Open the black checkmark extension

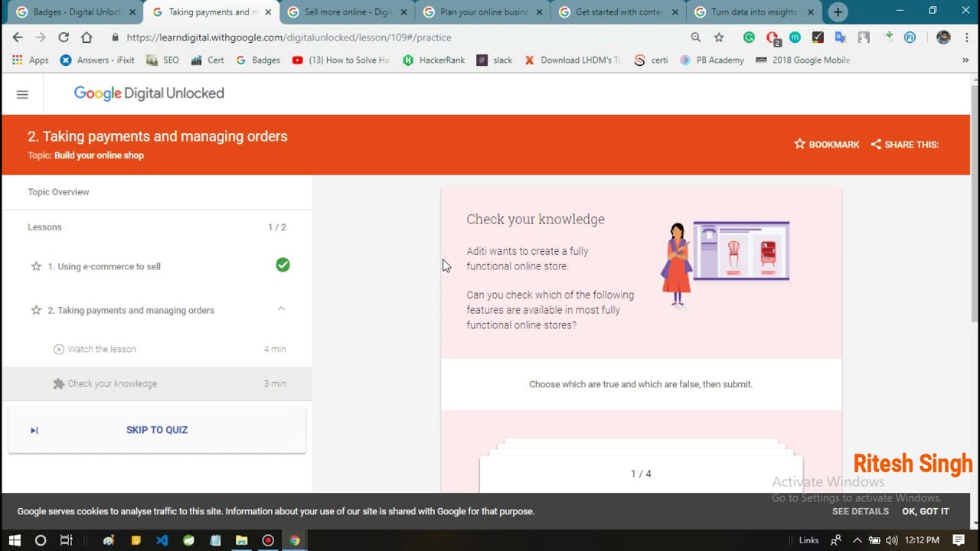[x=818, y=37]
